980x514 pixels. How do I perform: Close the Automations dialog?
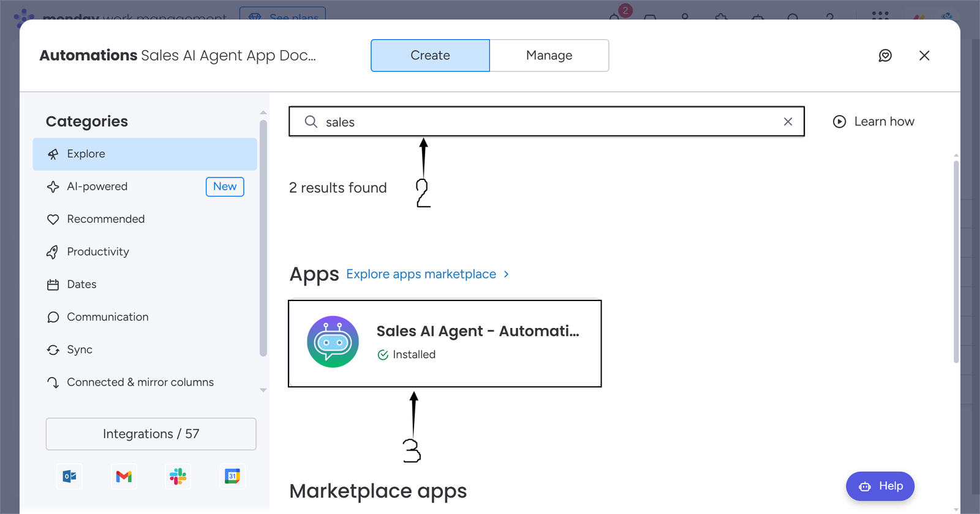924,56
